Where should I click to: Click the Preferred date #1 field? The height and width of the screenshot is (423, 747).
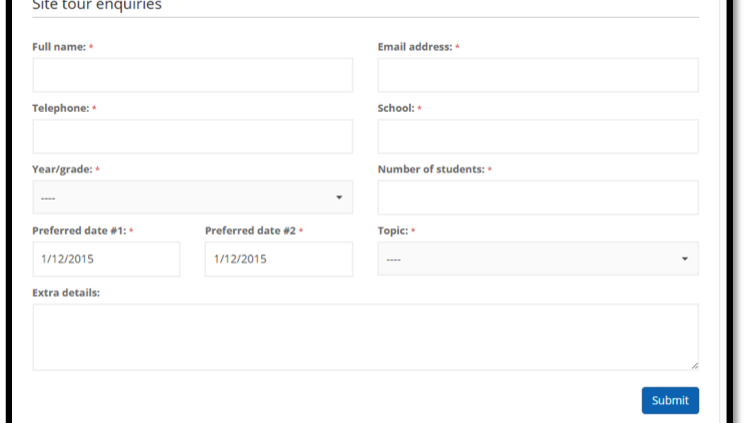[106, 259]
